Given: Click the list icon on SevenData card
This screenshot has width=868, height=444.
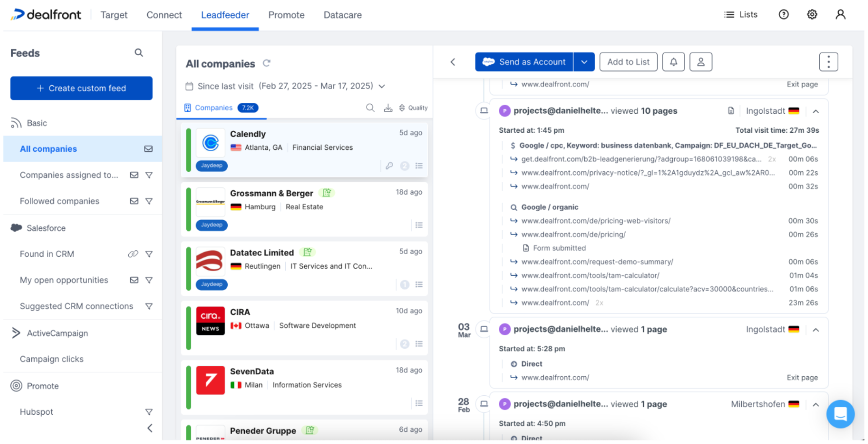Looking at the screenshot, I should coord(419,403).
